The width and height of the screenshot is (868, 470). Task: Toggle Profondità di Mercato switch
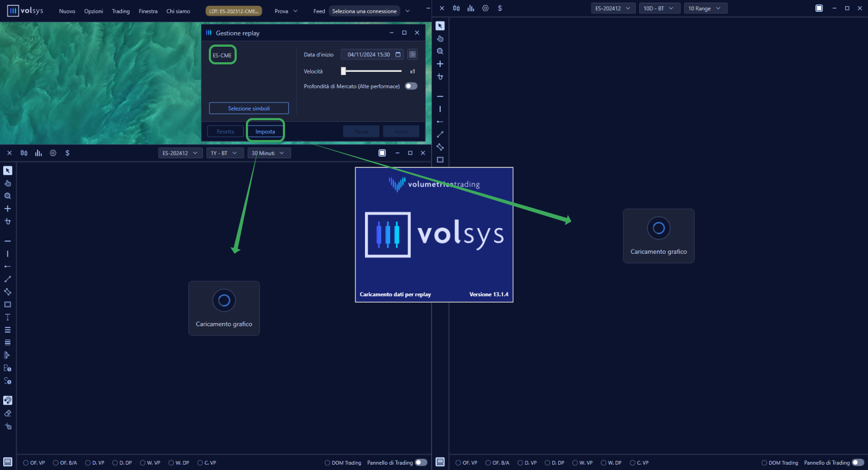click(411, 86)
